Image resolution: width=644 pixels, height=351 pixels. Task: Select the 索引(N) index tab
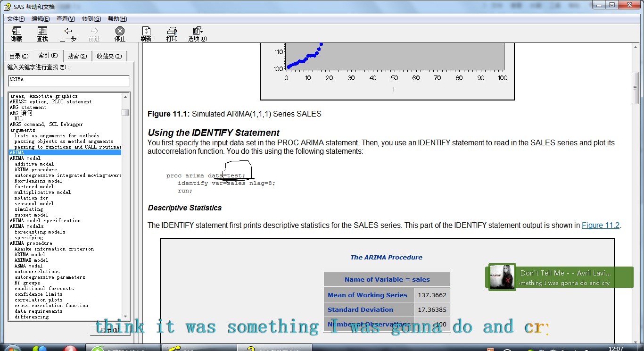coord(48,56)
